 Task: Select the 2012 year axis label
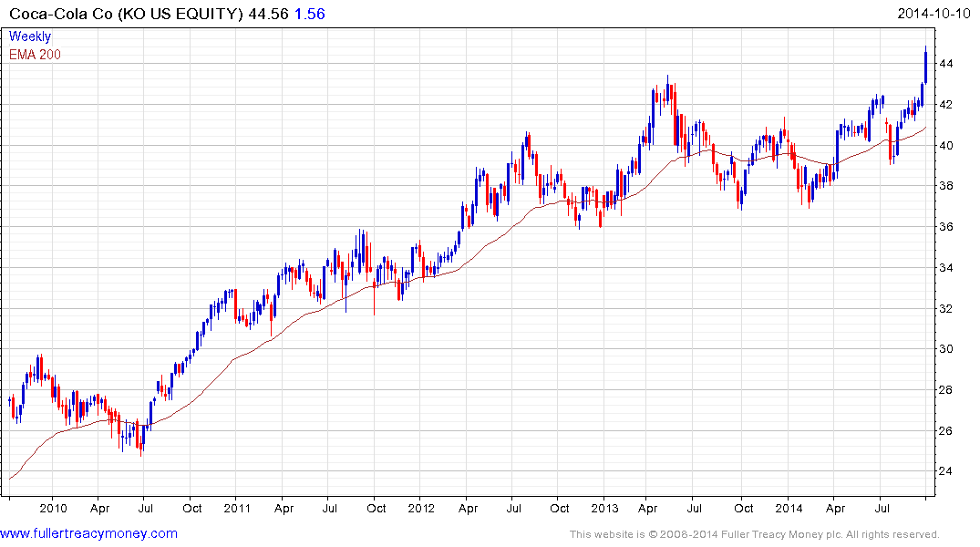tap(421, 509)
